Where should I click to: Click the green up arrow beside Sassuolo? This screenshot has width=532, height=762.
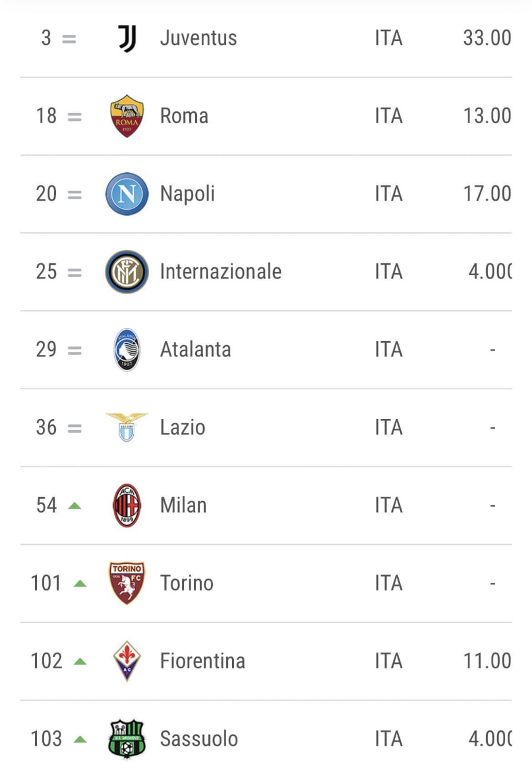click(80, 739)
